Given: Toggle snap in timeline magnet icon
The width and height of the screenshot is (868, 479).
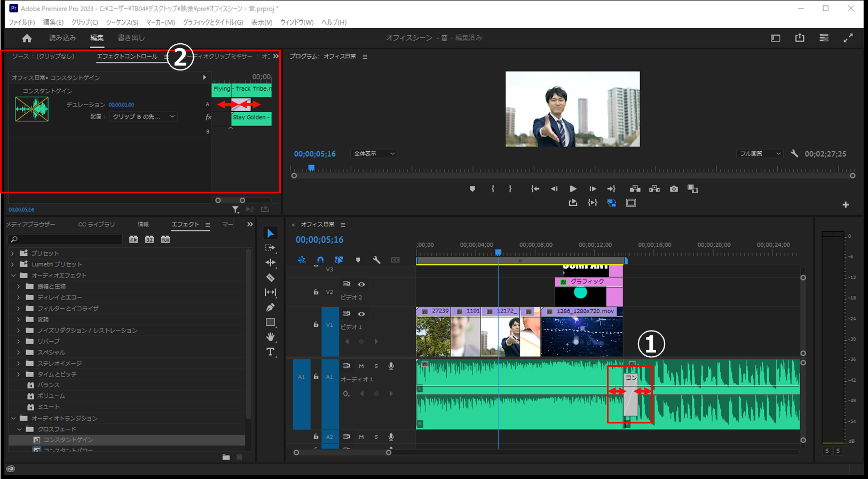Looking at the screenshot, I should [320, 260].
